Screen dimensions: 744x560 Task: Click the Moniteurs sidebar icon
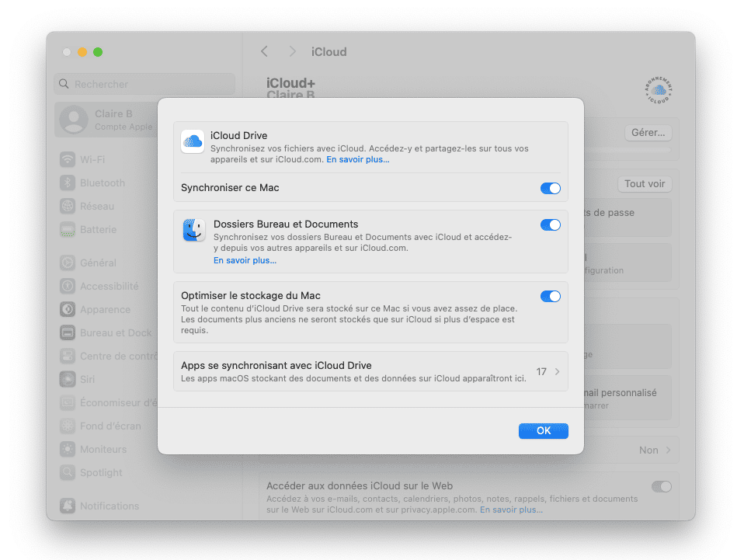[68, 448]
